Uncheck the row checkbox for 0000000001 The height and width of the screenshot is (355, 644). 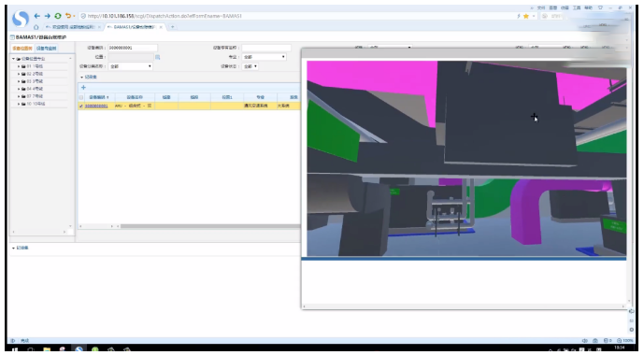[81, 106]
